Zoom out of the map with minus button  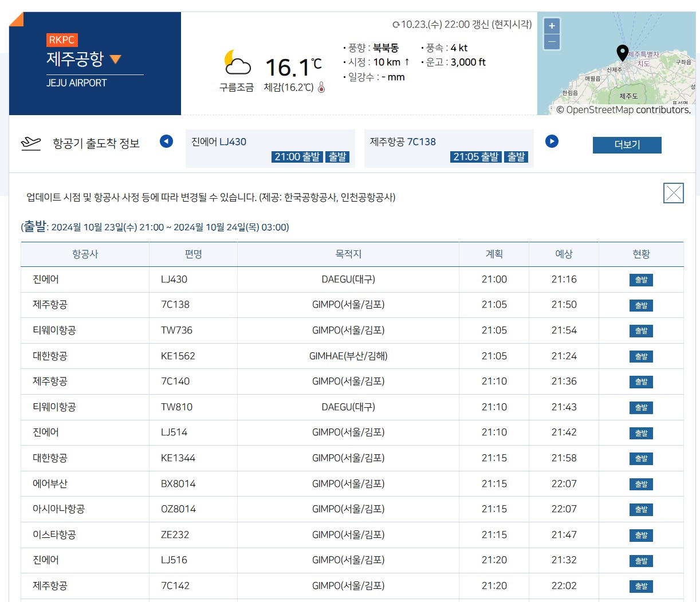coord(550,42)
